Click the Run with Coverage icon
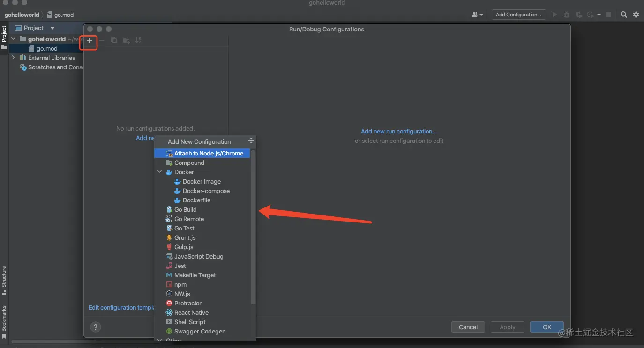Viewport: 644px width, 348px height. tap(579, 15)
